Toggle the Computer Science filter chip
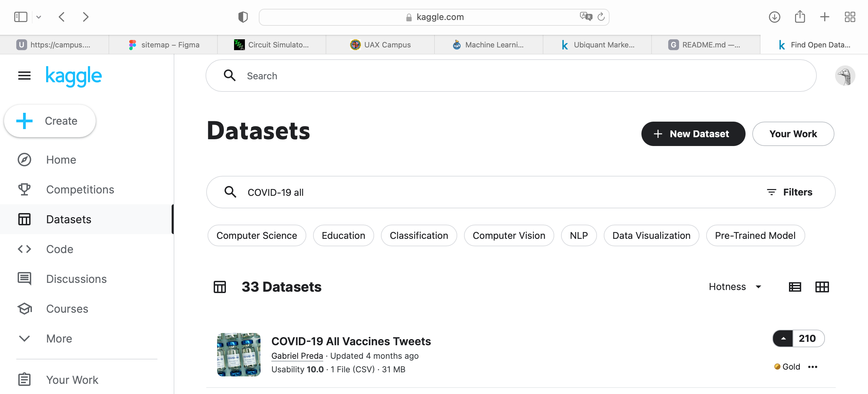The width and height of the screenshot is (868, 394). [256, 235]
